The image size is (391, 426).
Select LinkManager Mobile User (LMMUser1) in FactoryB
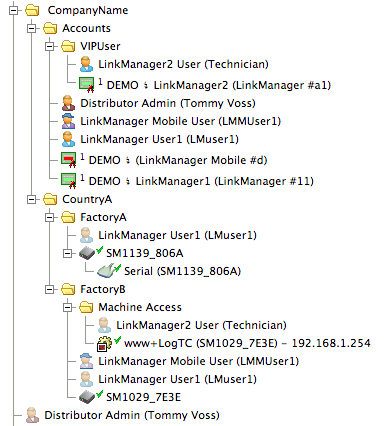[x=199, y=361]
